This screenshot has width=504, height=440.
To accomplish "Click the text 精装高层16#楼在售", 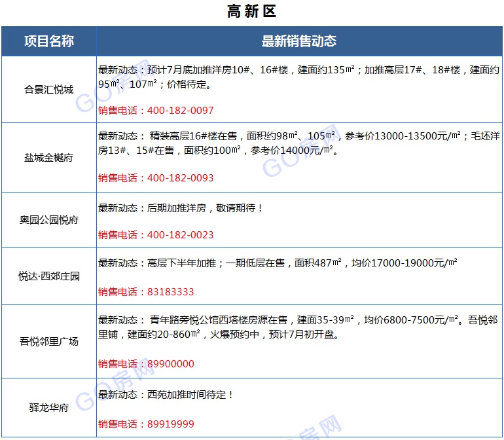I will pyautogui.click(x=194, y=136).
